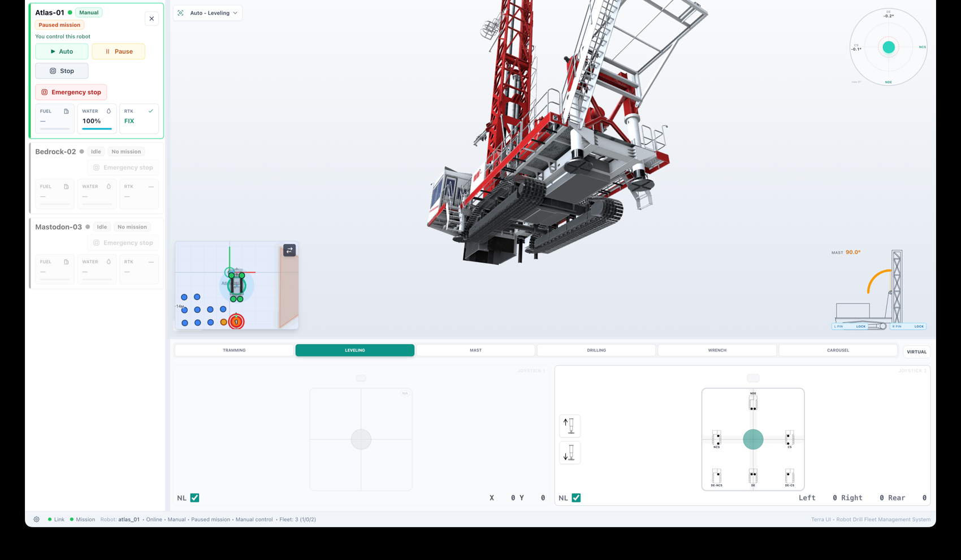Select the Leveling tab
This screenshot has height=560, width=961.
(x=355, y=350)
